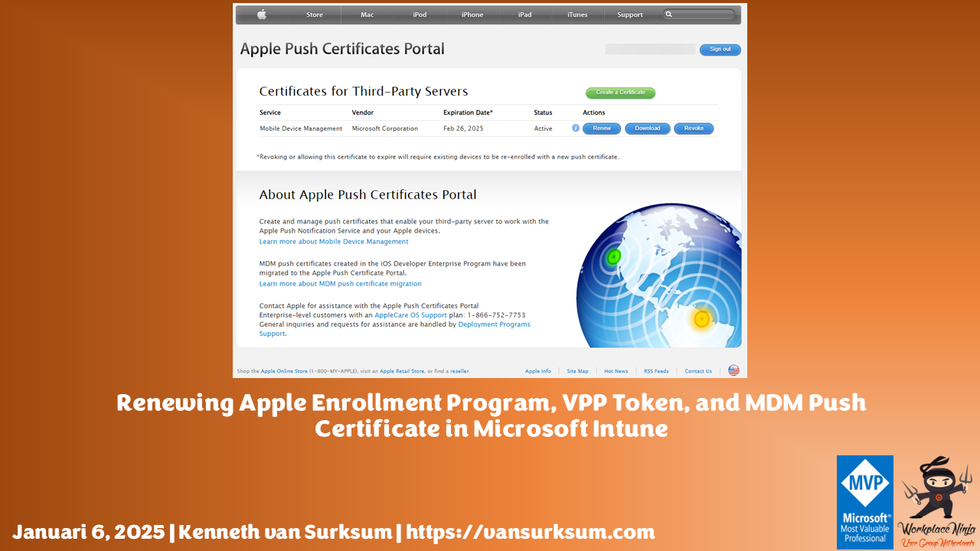980x551 pixels.
Task: Click the country flag icon in the footer
Action: (x=733, y=370)
